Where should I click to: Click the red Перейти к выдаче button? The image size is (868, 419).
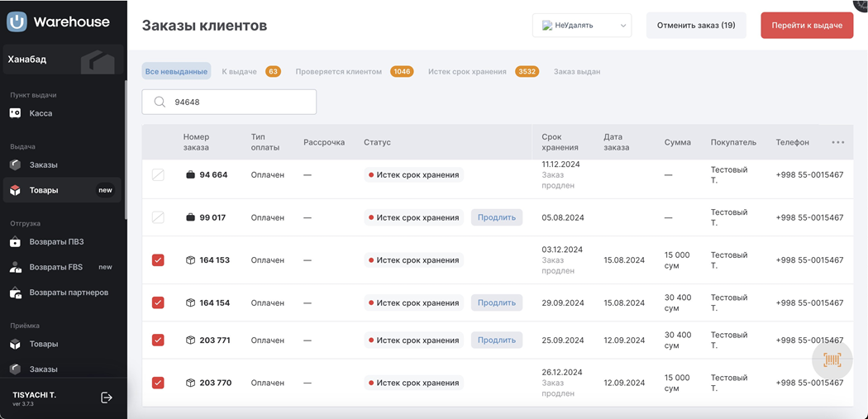click(x=806, y=26)
